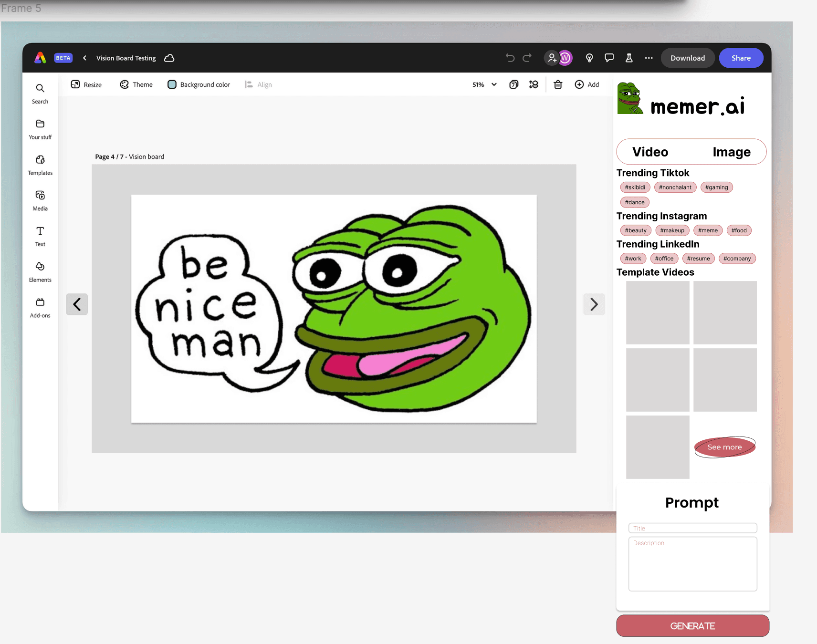
Task: Toggle the #meme Instagram tag
Action: 708,230
